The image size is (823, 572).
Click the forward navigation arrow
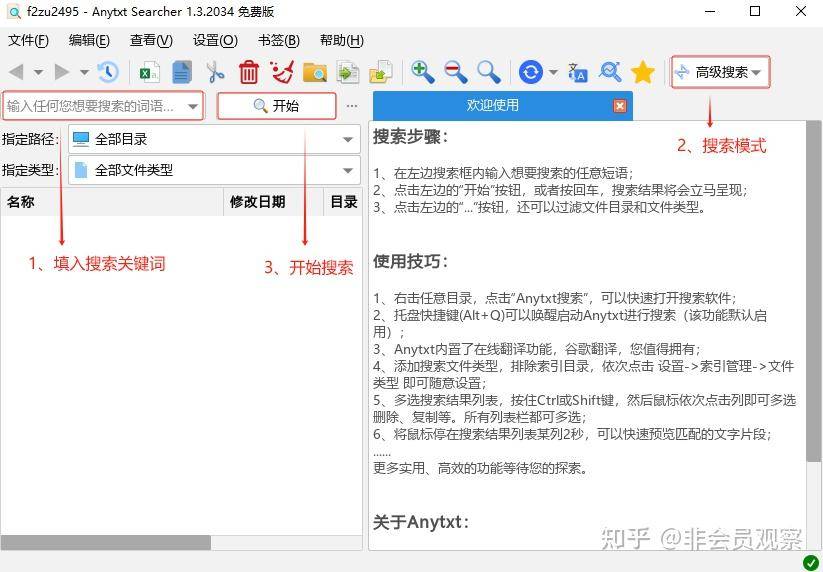click(x=62, y=72)
